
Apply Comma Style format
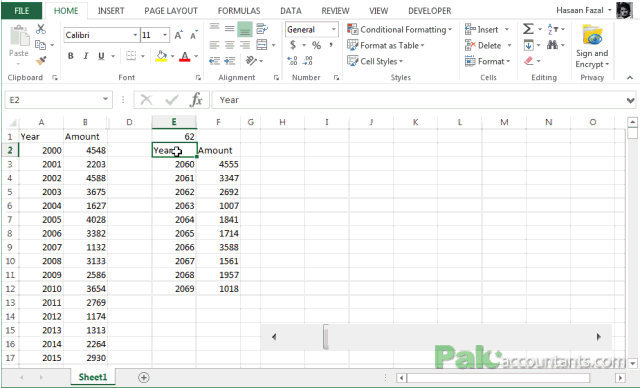pos(331,45)
